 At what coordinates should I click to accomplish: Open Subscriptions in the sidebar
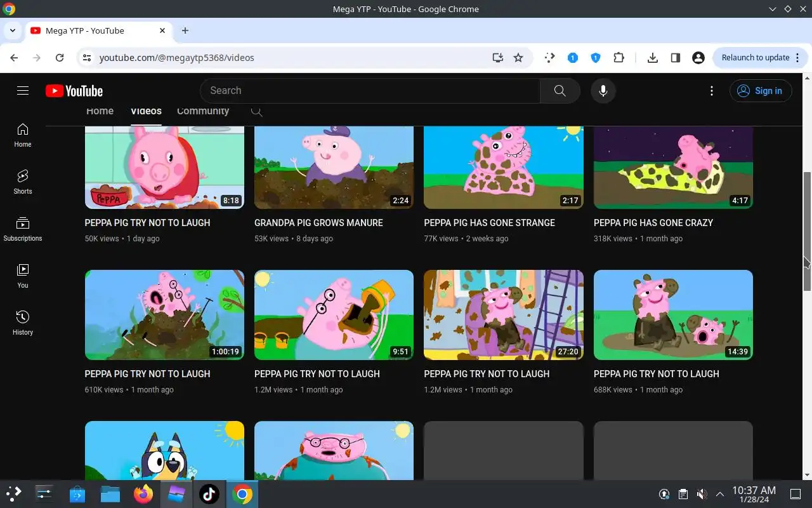pyautogui.click(x=23, y=229)
